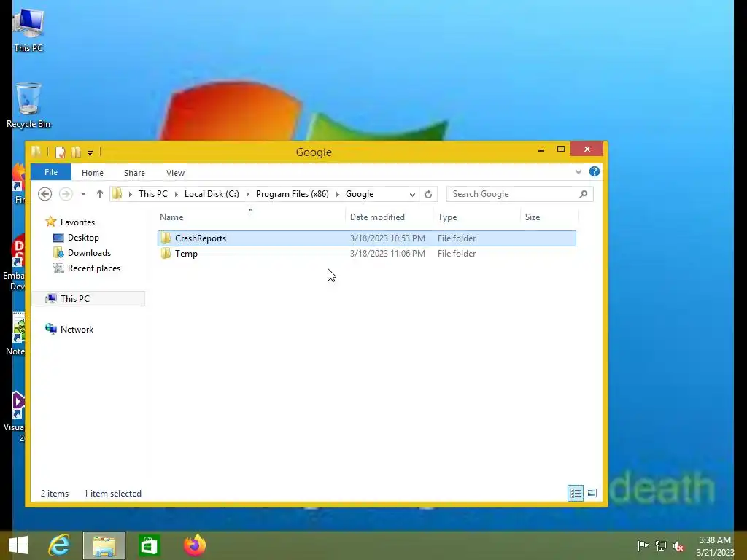Screen dimensions: 747x560
Task: Open the Windows Start button
Action: pyautogui.click(x=18, y=545)
